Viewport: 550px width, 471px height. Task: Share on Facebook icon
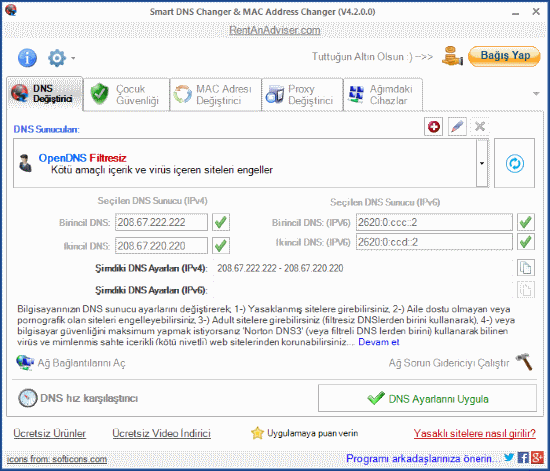tap(523, 458)
